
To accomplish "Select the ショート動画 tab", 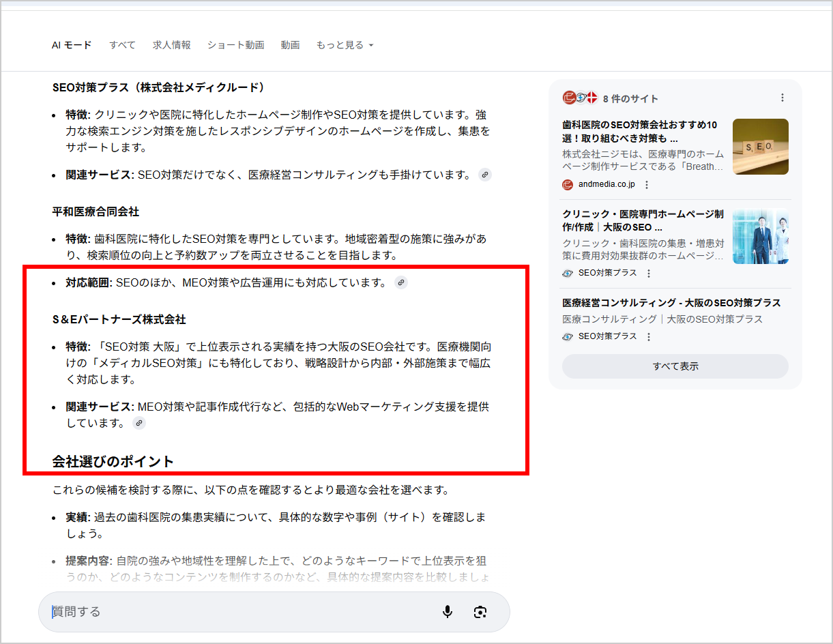I will pyautogui.click(x=235, y=45).
